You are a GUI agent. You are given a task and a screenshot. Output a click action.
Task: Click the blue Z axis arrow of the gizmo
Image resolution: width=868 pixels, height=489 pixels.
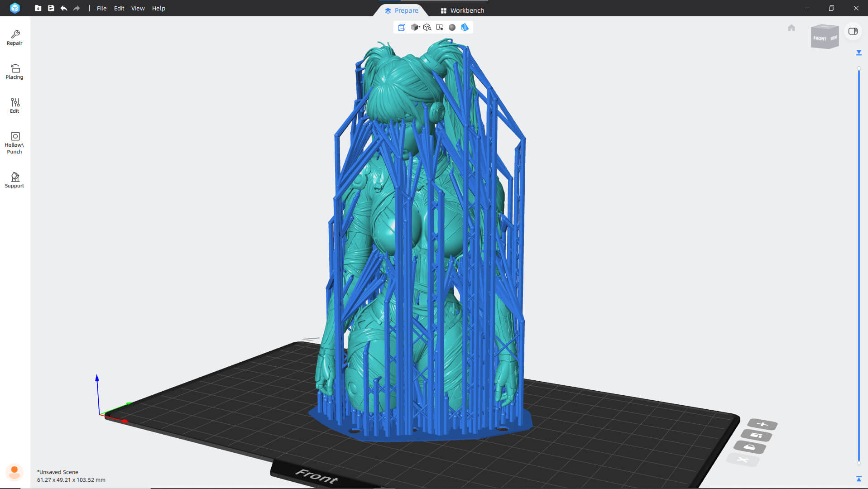point(97,379)
